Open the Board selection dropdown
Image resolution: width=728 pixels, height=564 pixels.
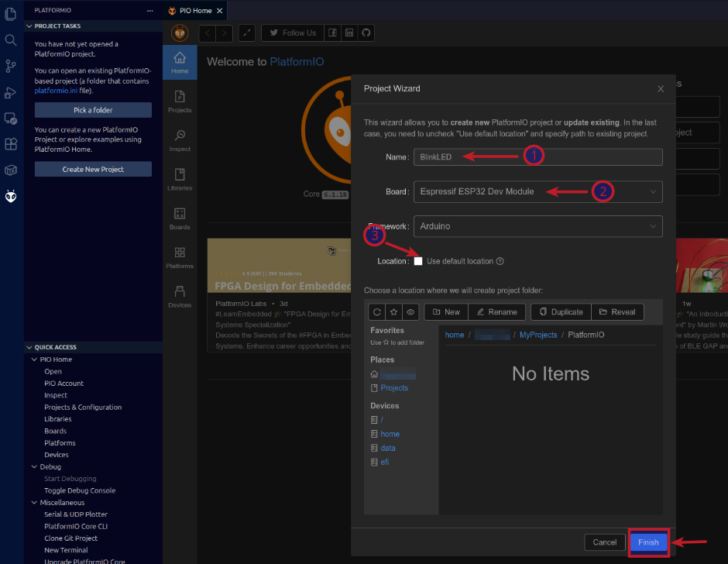coord(537,191)
